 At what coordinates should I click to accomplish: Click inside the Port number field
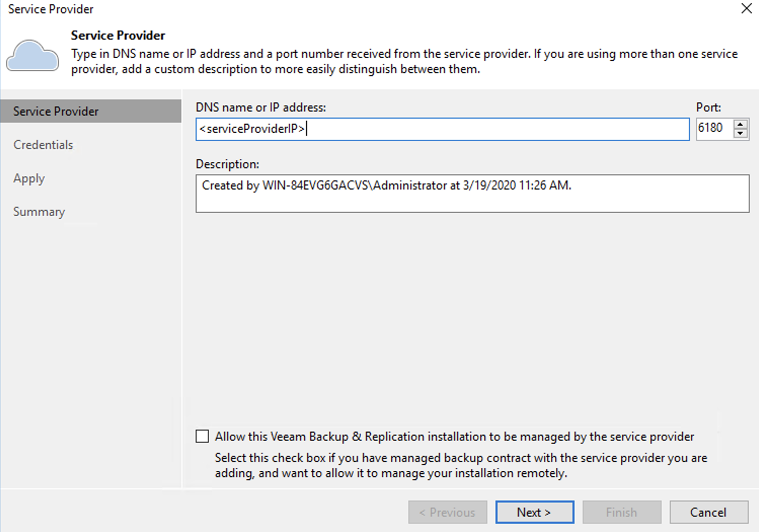click(714, 128)
